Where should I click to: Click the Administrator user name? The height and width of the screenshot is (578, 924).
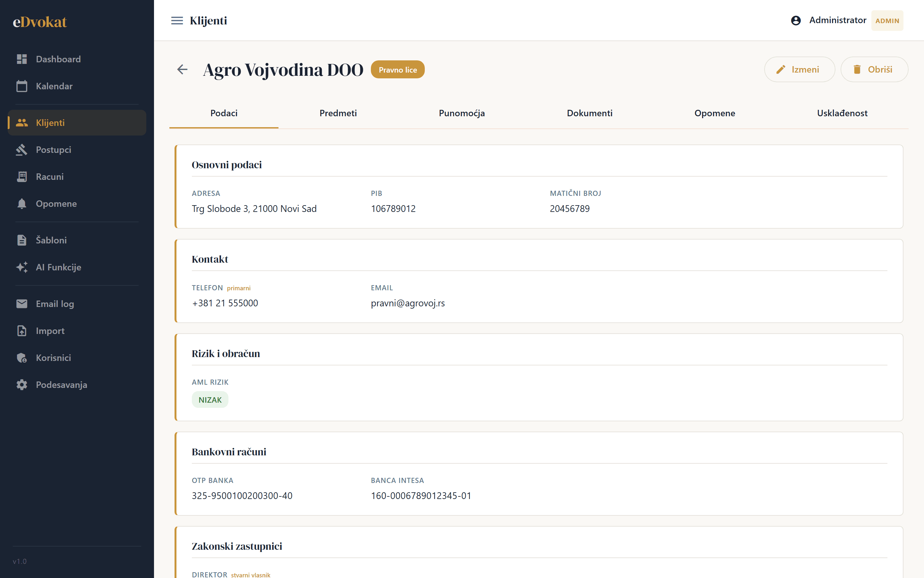click(838, 20)
